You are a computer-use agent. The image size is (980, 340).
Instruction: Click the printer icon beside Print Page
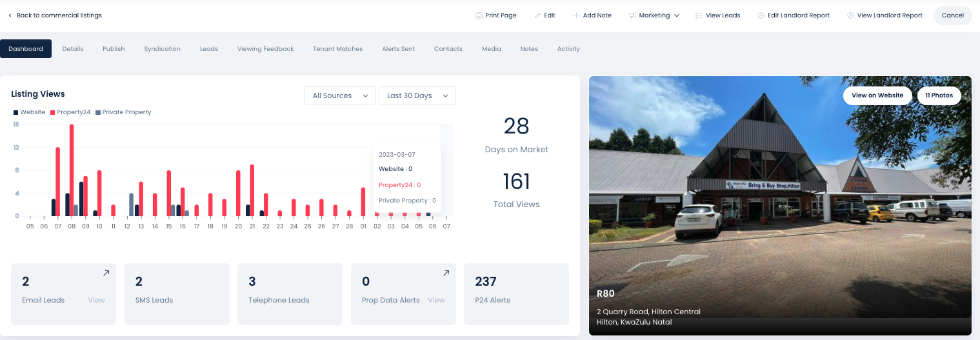479,15
